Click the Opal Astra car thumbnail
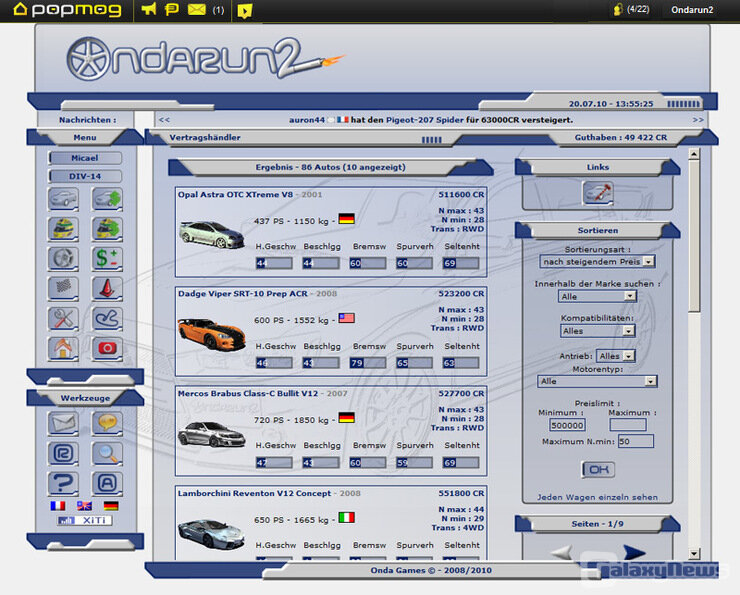The image size is (740, 595). 211,234
